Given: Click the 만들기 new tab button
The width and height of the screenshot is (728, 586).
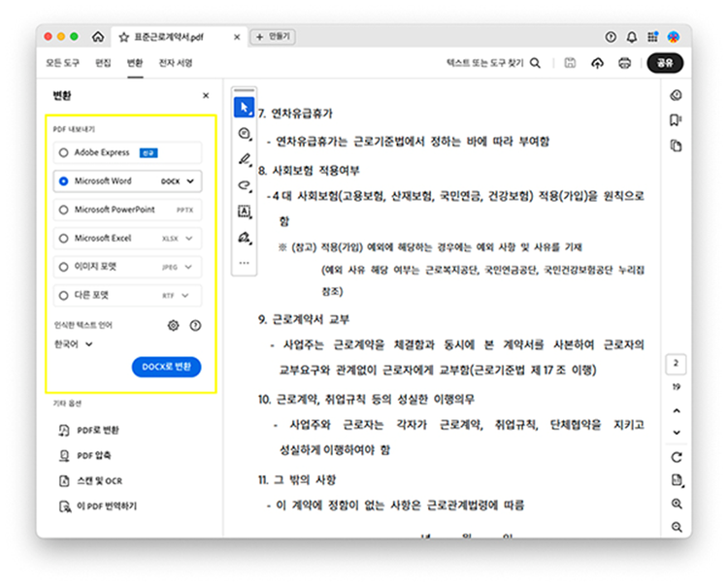Looking at the screenshot, I should pos(273,36).
